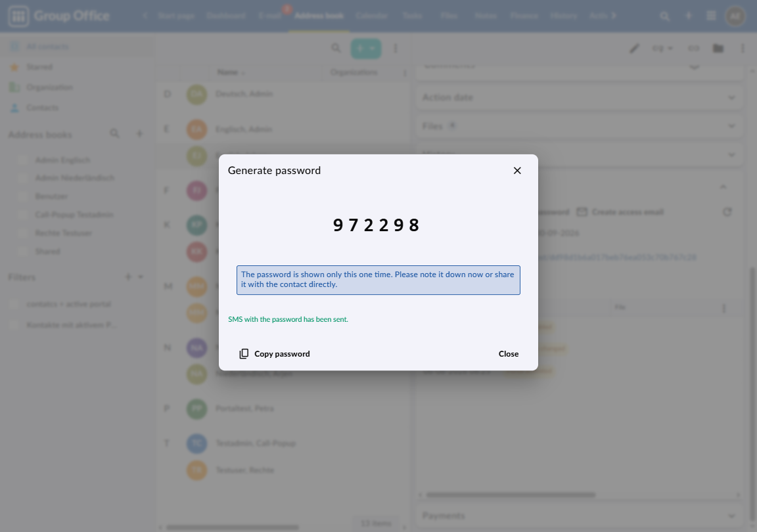The height and width of the screenshot is (532, 757).
Task: Select the generated password 972298
Action: click(377, 225)
